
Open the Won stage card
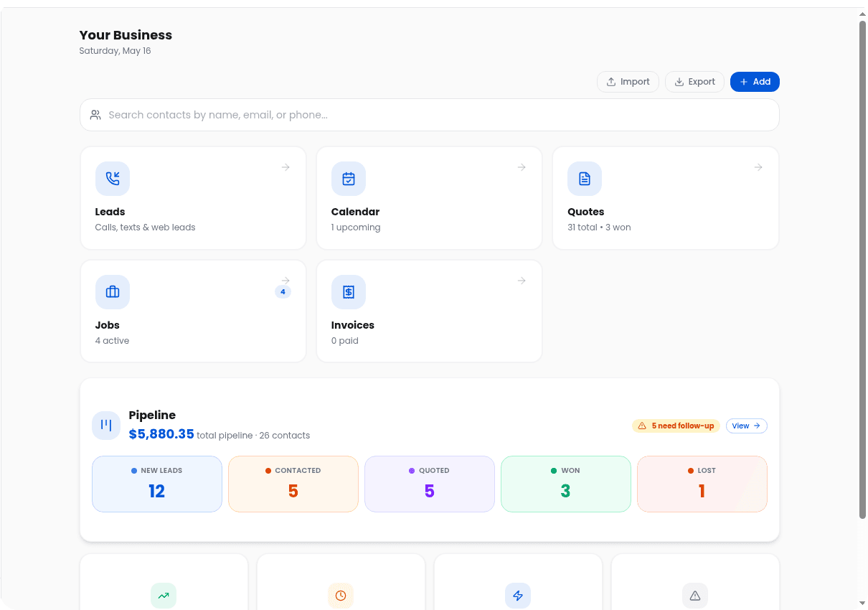pos(566,484)
